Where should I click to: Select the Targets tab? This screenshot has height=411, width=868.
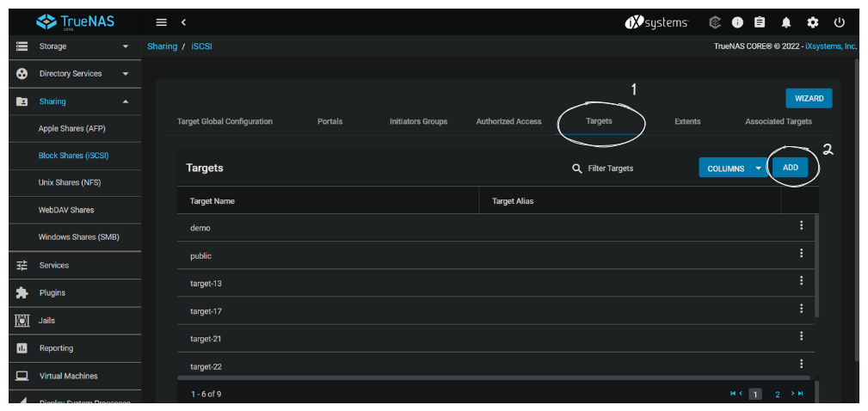[599, 121]
